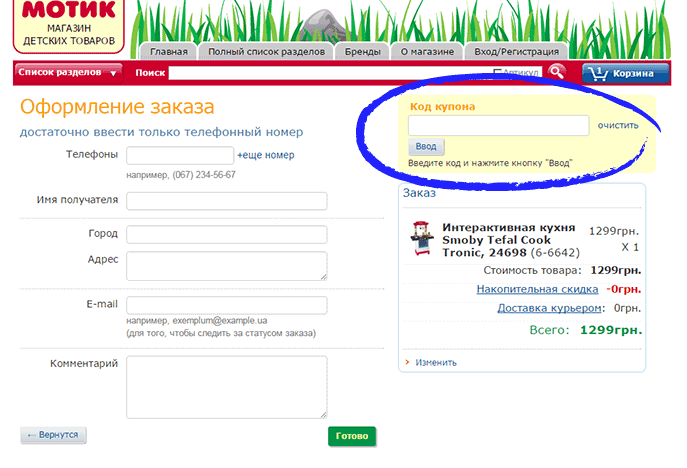The image size is (687, 468).
Task: Click into the Код купона field
Action: click(x=498, y=126)
